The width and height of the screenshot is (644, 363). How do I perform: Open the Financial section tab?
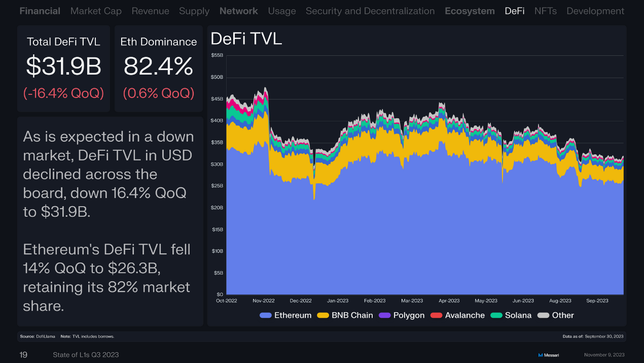coord(40,11)
